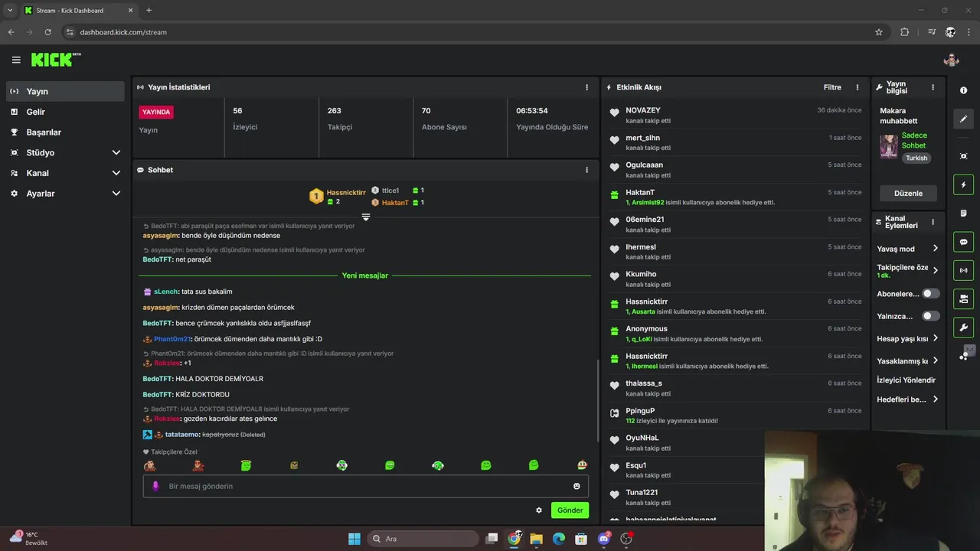Click the Düzenle button
980x551 pixels.
[x=908, y=193]
